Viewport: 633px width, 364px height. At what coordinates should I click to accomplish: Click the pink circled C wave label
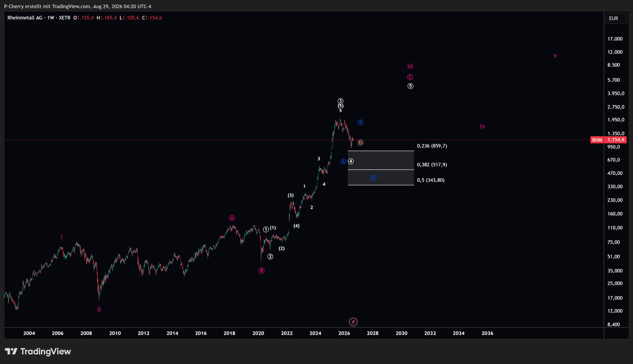coord(410,77)
